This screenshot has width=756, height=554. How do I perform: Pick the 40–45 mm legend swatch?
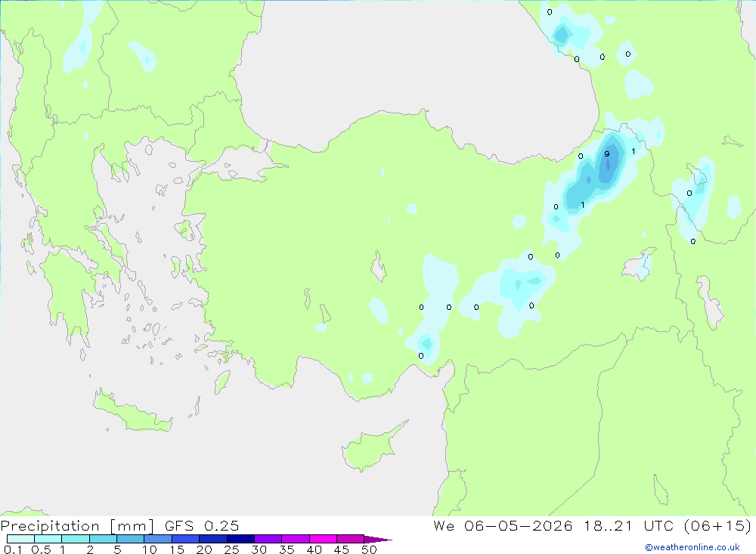pos(323,539)
